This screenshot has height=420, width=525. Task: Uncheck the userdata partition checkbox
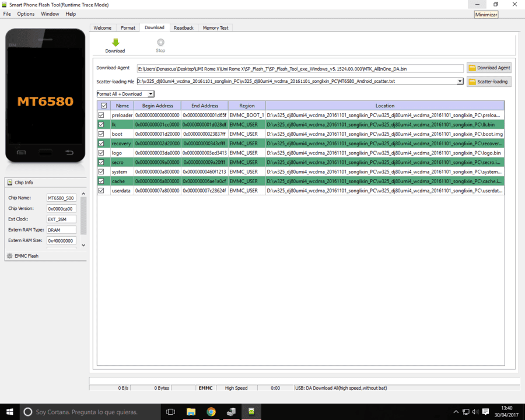101,190
